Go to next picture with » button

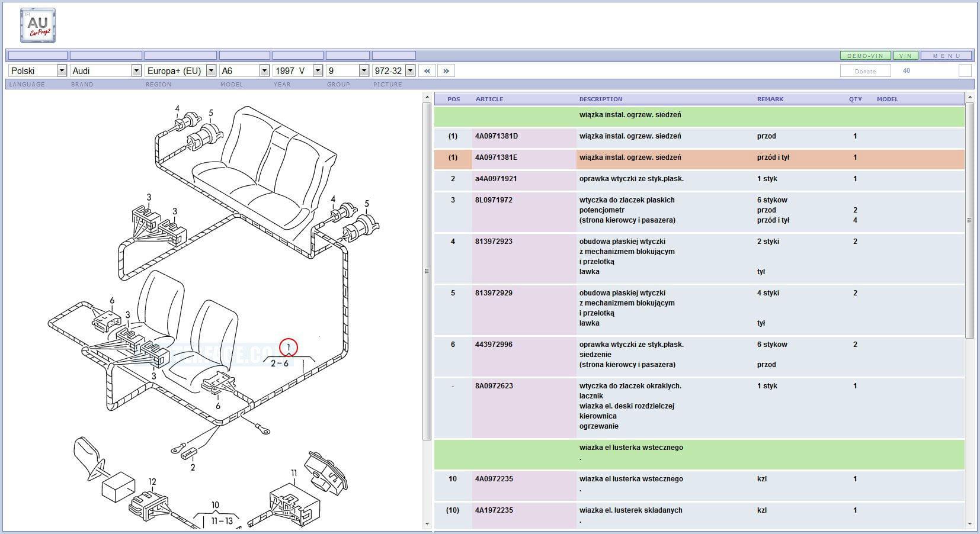446,70
